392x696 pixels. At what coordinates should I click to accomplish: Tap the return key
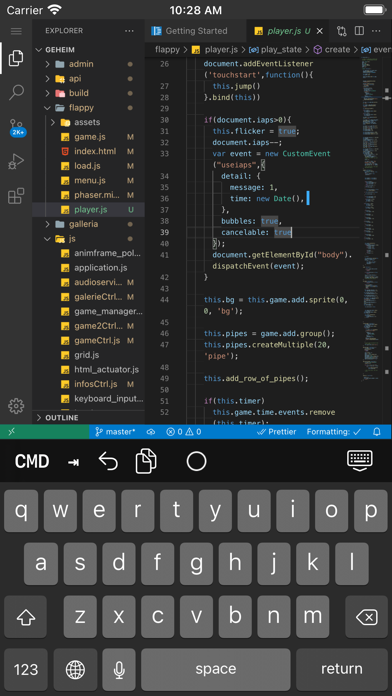342,669
